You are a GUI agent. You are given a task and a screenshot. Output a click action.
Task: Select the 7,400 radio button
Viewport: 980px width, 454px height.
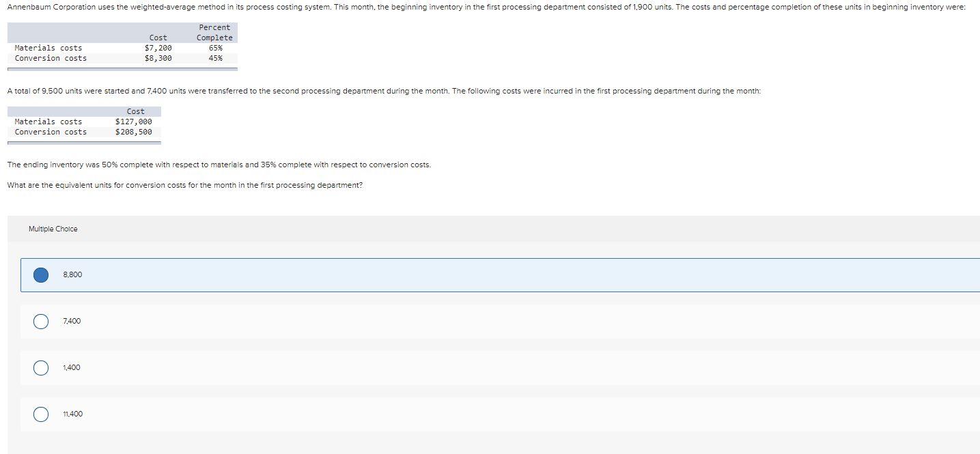(x=41, y=321)
